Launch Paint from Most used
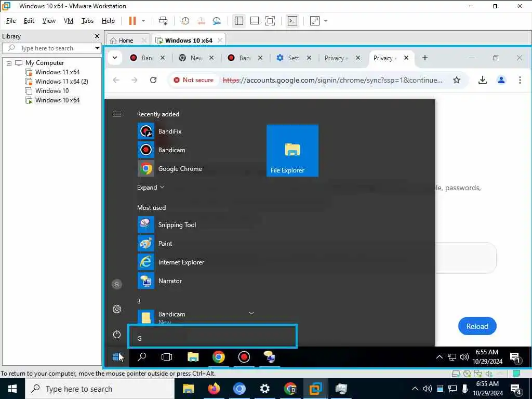Image resolution: width=532 pixels, height=399 pixels. click(x=195, y=244)
